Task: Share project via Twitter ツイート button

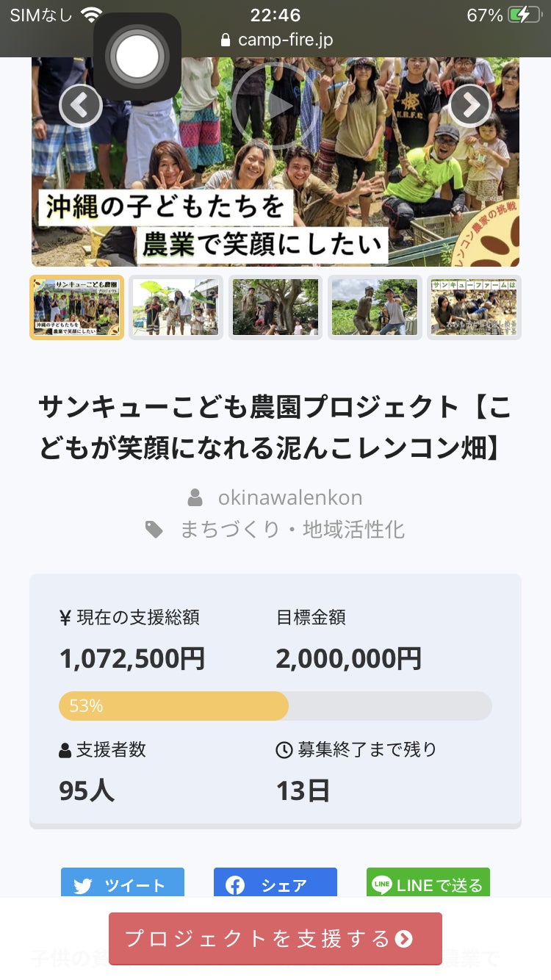Action: [x=123, y=884]
